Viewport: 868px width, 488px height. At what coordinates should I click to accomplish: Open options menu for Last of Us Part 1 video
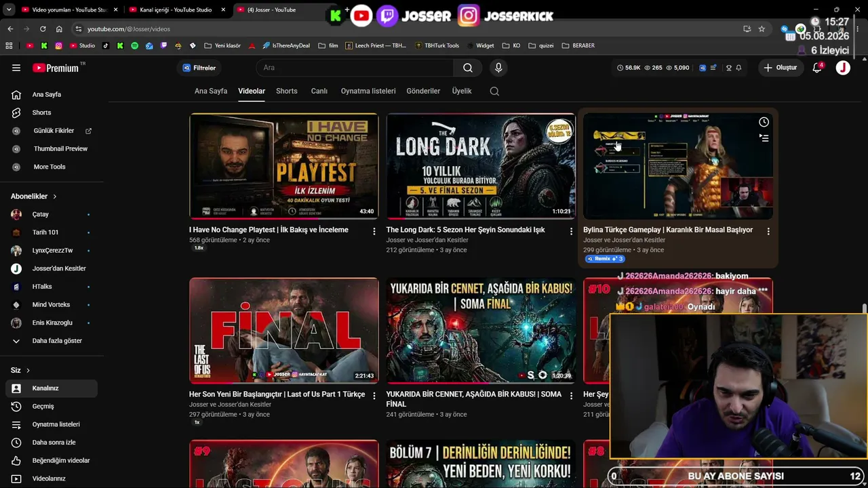374,396
